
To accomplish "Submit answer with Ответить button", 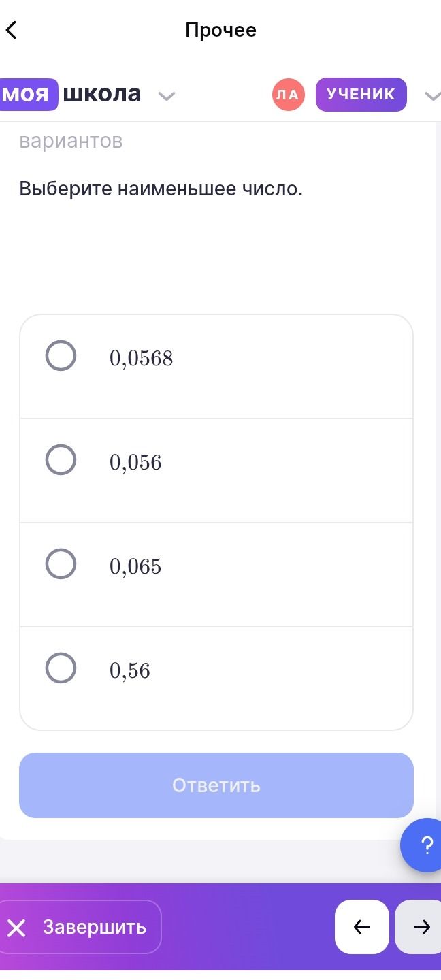I will pos(216,785).
